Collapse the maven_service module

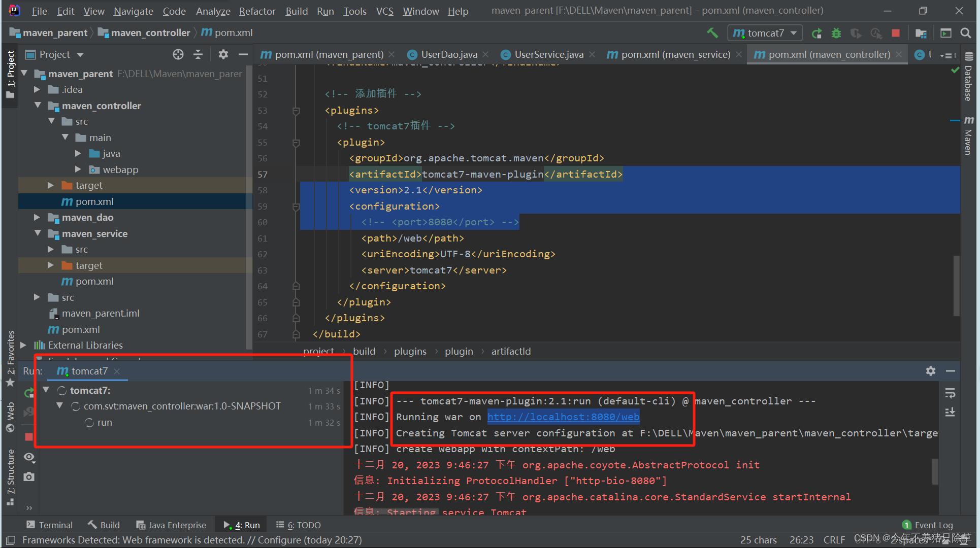38,233
